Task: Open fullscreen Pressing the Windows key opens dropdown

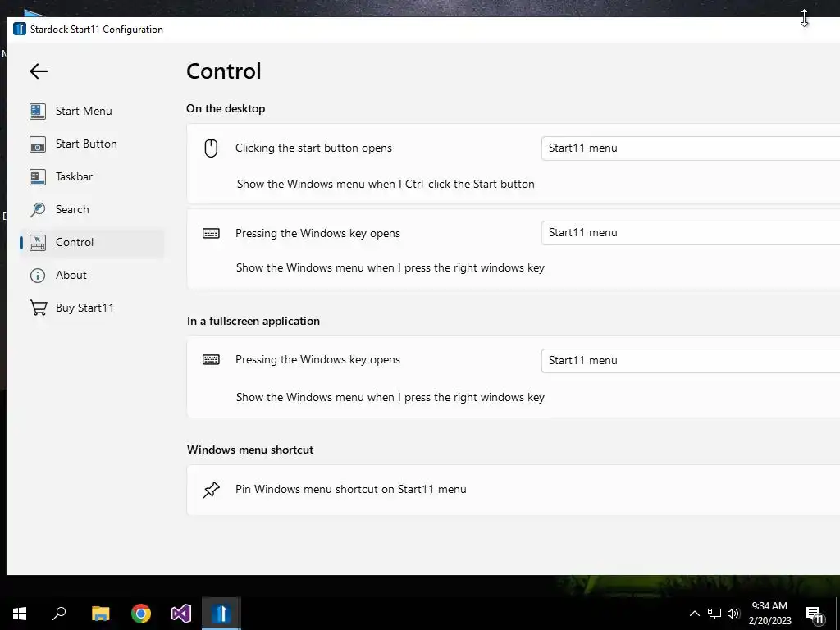Action: pyautogui.click(x=691, y=361)
